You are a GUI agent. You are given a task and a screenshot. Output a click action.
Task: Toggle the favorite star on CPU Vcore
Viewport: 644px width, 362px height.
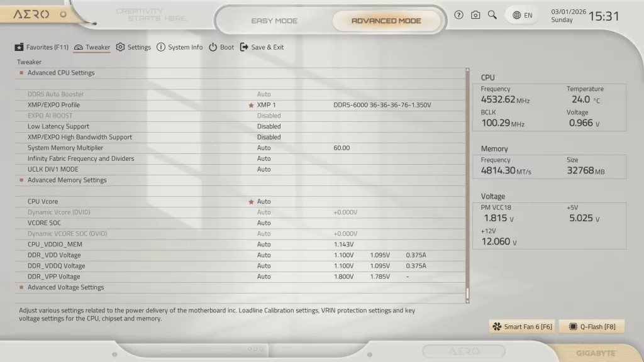coord(252,201)
